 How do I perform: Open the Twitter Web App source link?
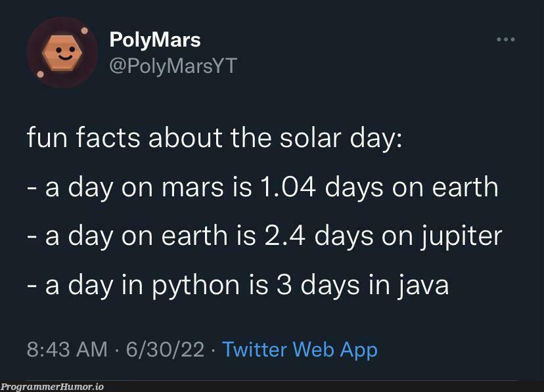(x=300, y=349)
